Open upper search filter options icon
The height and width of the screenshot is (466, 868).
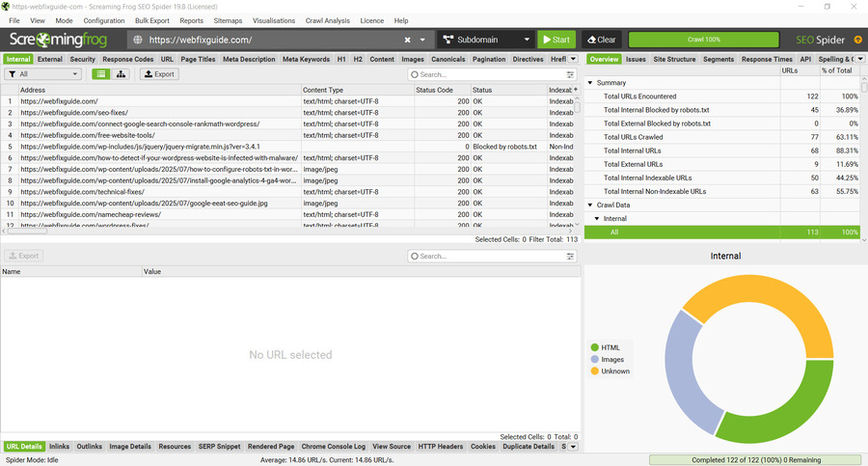tap(570, 74)
